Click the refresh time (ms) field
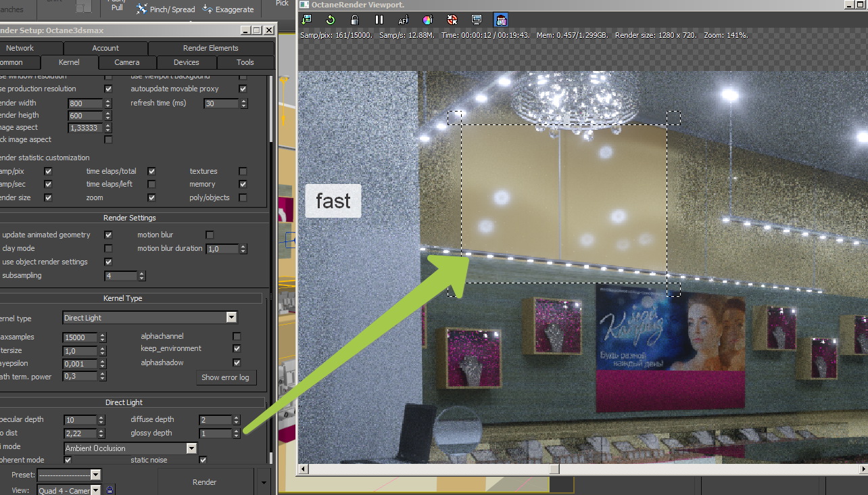 pyautogui.click(x=222, y=103)
